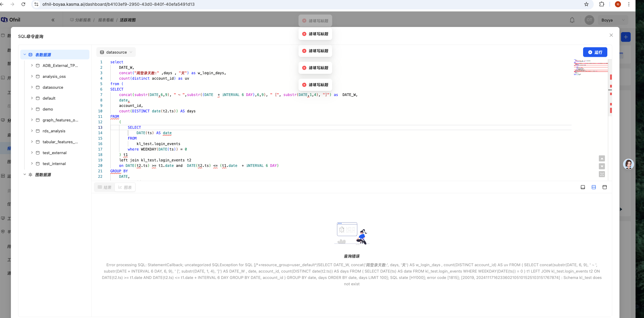
Task: Open the OT user avatar
Action: (589, 20)
